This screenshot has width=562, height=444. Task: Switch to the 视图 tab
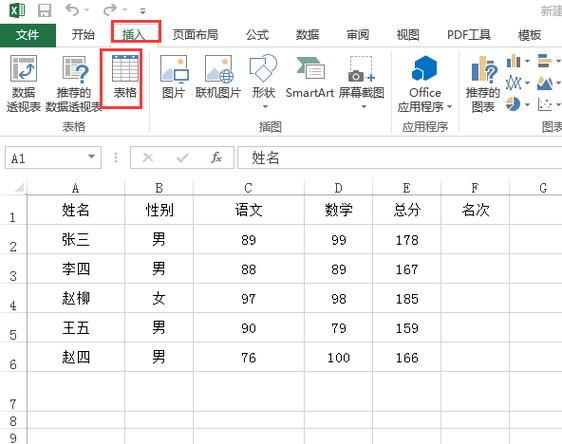(x=408, y=35)
